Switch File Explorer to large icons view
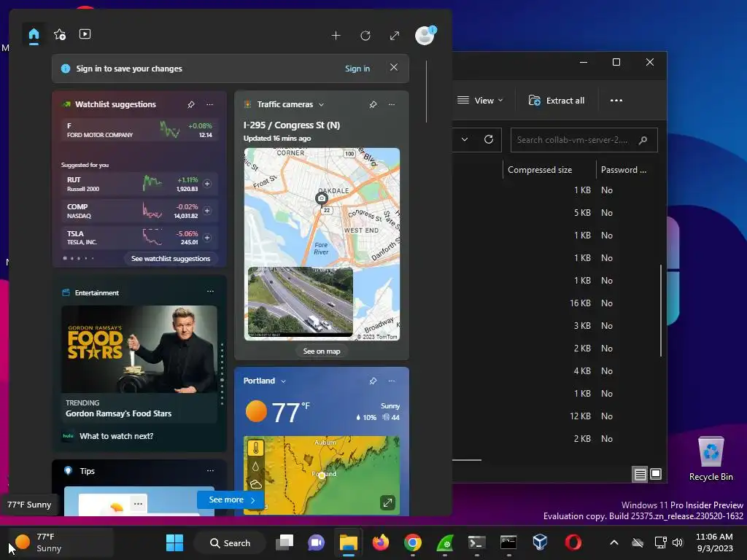747x560 pixels. click(656, 474)
